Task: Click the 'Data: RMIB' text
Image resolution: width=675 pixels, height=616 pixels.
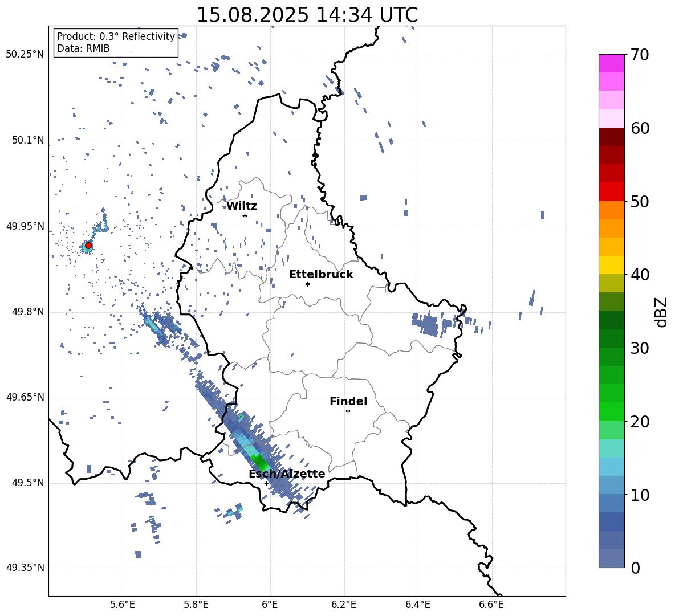Action: pyautogui.click(x=83, y=48)
